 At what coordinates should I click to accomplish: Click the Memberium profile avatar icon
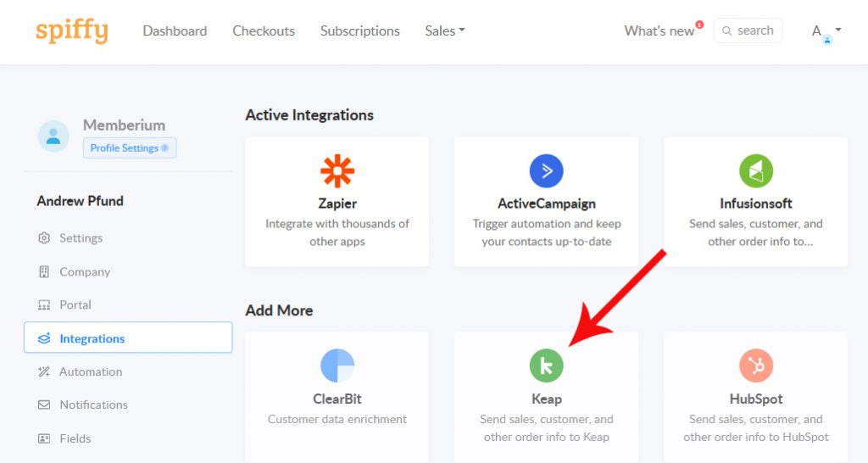point(53,137)
